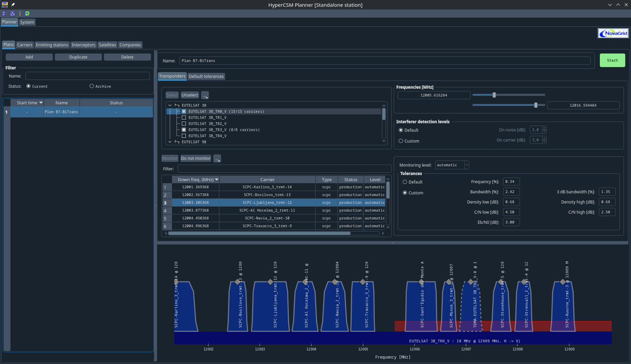The width and height of the screenshot is (631, 364).
Task: Click the Unselect transponder button
Action: [190, 95]
